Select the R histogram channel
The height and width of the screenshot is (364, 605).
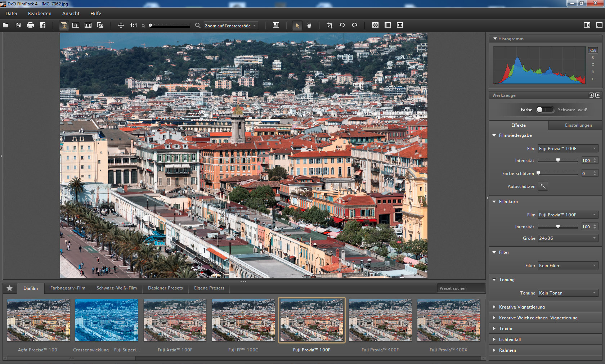click(x=593, y=58)
